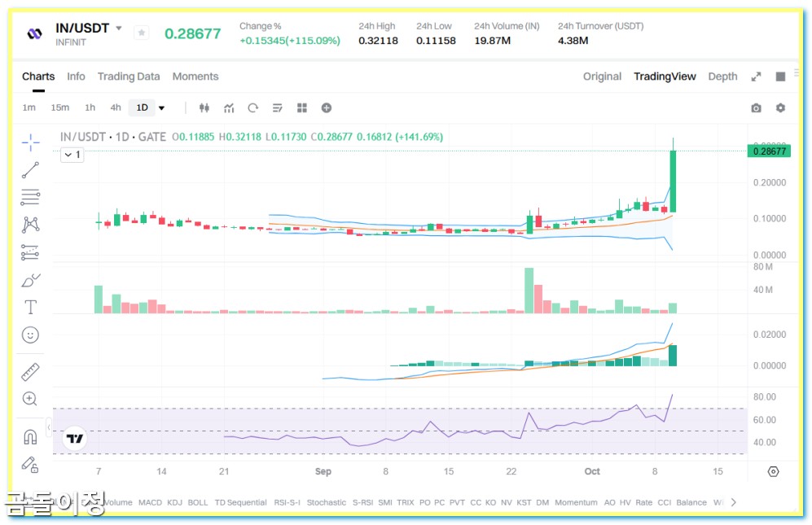Open the time axis settings icon

(x=773, y=471)
